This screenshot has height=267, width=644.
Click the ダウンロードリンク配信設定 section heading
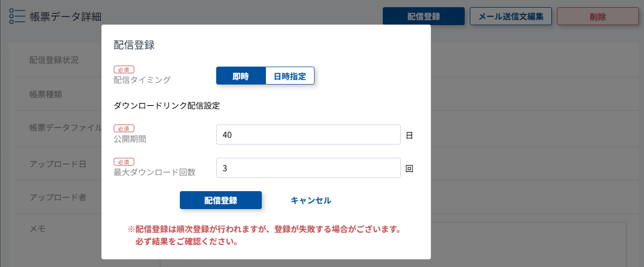(x=167, y=106)
